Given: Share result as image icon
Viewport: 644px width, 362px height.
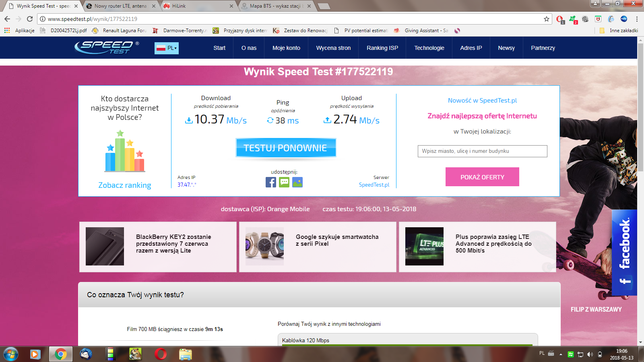Looking at the screenshot, I should click(297, 182).
